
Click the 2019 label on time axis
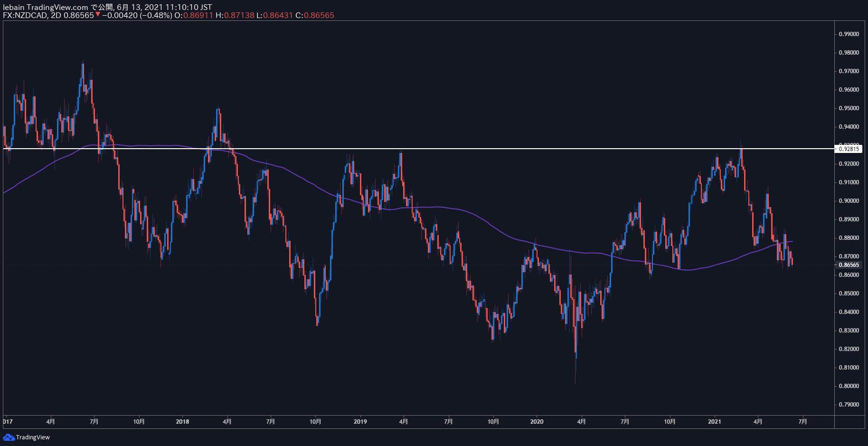coord(360,422)
